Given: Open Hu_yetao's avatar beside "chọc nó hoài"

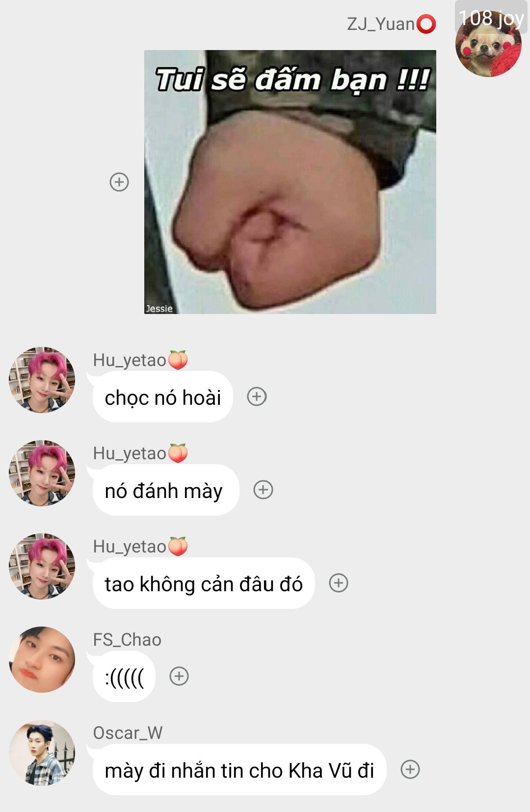Looking at the screenshot, I should coord(42,380).
